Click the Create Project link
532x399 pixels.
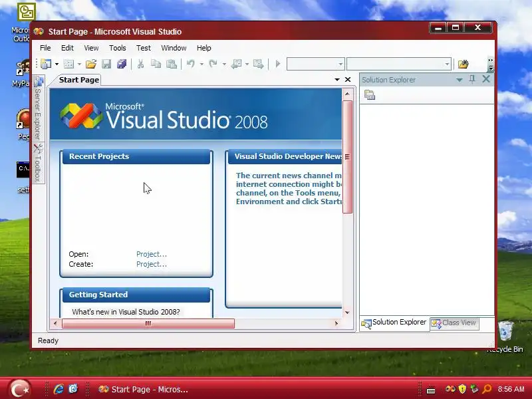coord(152,264)
